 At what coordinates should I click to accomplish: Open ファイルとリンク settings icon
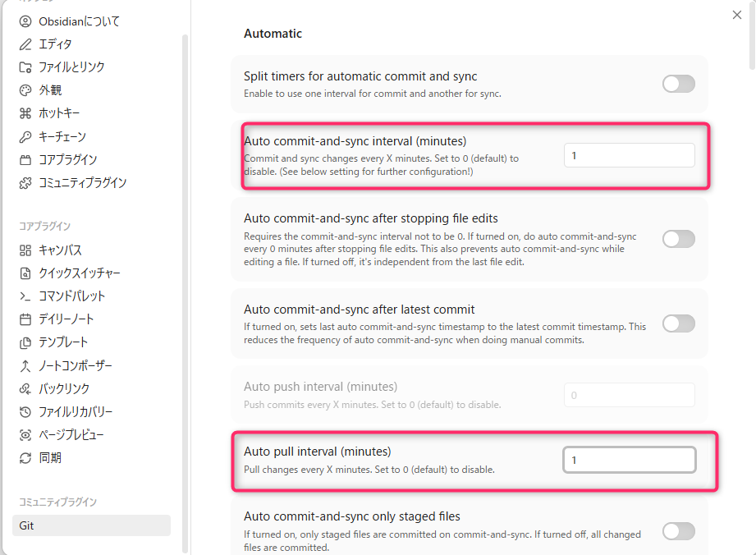(x=25, y=67)
